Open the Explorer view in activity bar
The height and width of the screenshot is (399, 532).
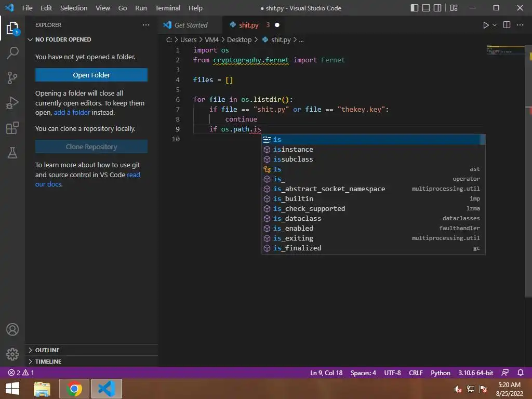point(12,28)
